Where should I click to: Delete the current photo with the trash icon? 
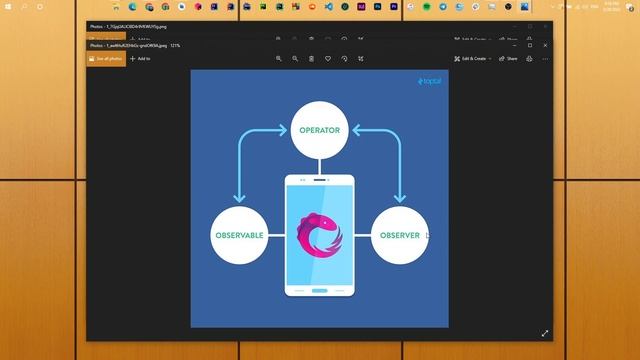tap(311, 59)
